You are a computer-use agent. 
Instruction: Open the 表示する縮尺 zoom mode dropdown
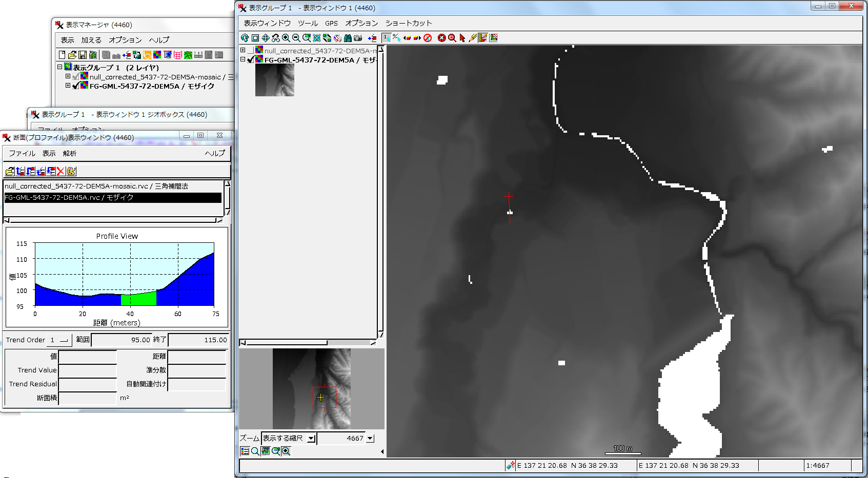(x=311, y=439)
